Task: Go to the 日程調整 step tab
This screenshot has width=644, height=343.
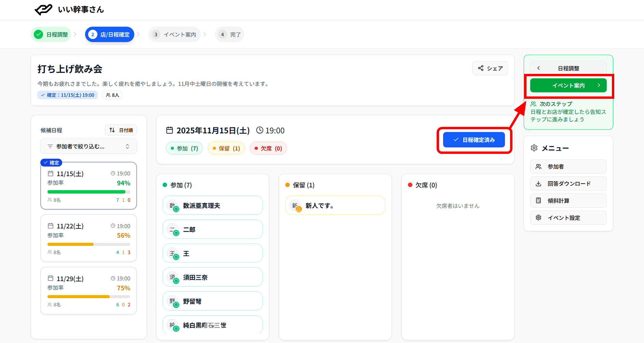Action: (51, 35)
